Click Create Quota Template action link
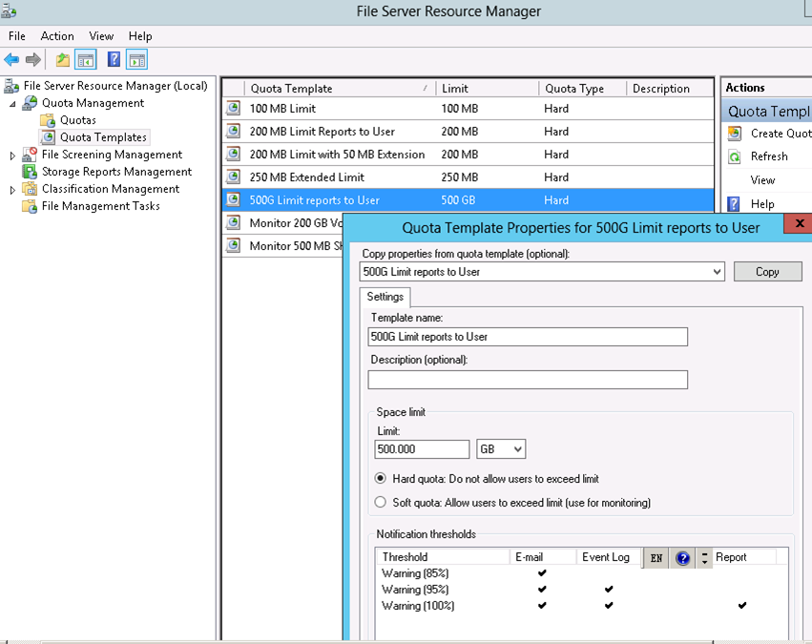The width and height of the screenshot is (812, 644). tap(781, 134)
